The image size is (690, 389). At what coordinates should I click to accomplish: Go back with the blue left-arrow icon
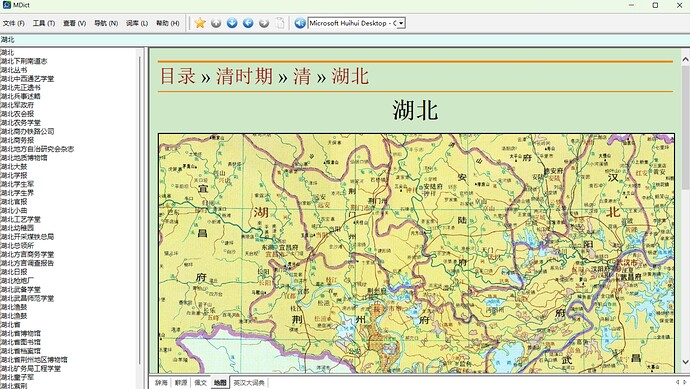tap(248, 23)
